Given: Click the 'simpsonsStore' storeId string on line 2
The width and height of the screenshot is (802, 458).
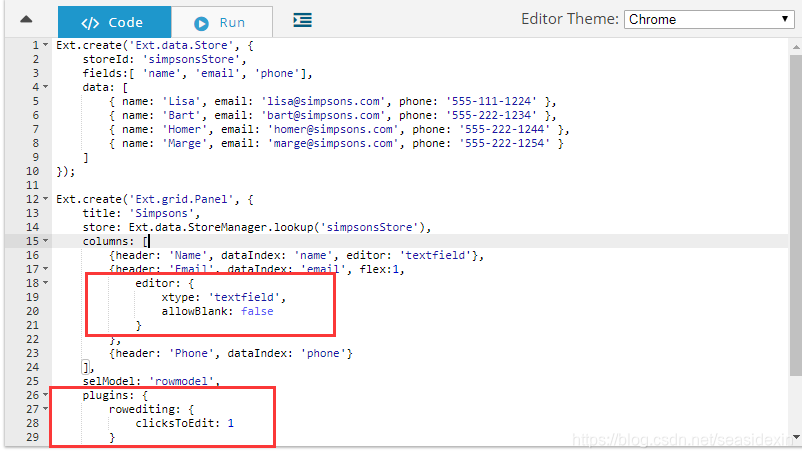Looking at the screenshot, I should tap(191, 59).
